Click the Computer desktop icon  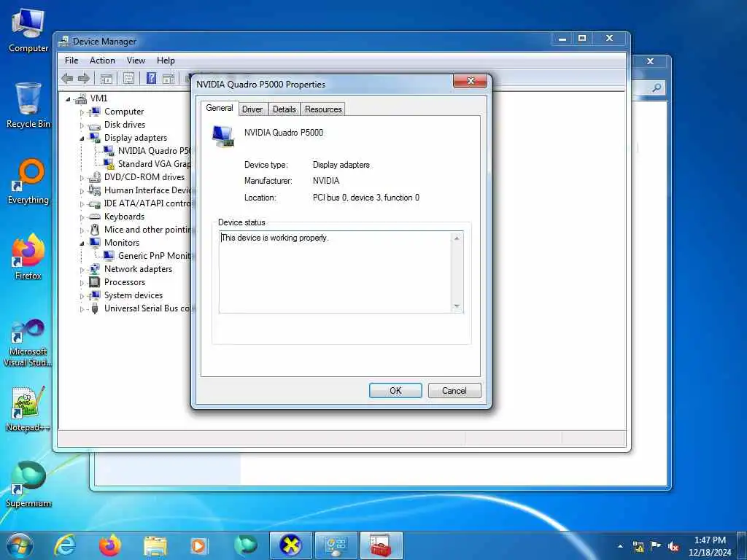[28, 31]
